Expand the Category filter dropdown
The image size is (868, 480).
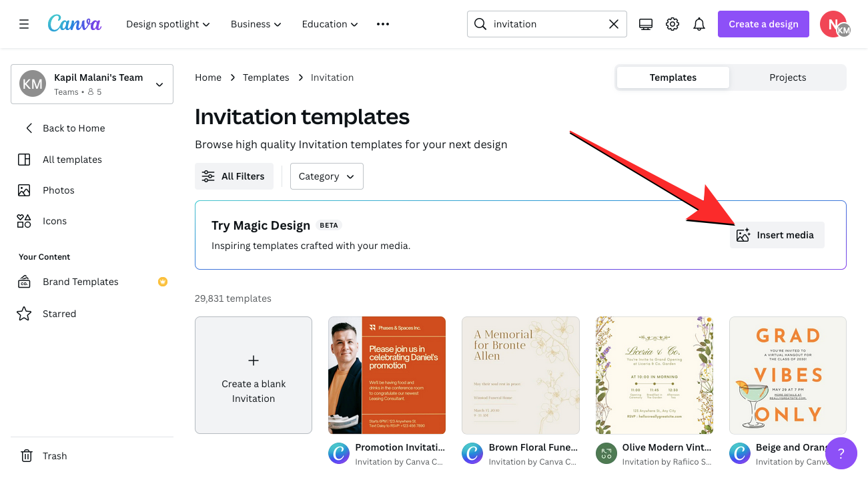(326, 176)
